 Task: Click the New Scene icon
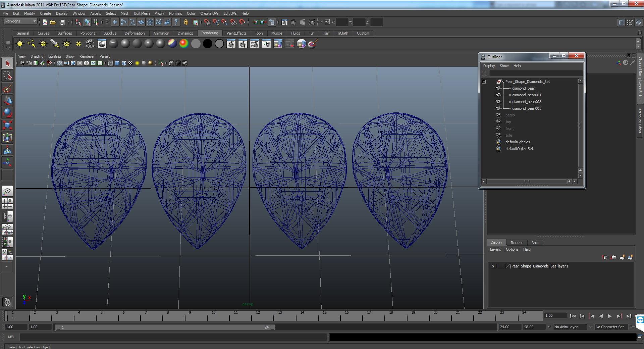45,22
